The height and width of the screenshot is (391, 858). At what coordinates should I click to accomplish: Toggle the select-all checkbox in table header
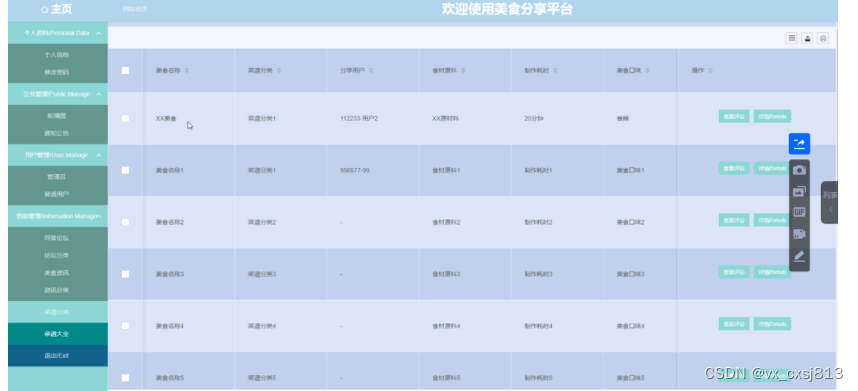(125, 71)
